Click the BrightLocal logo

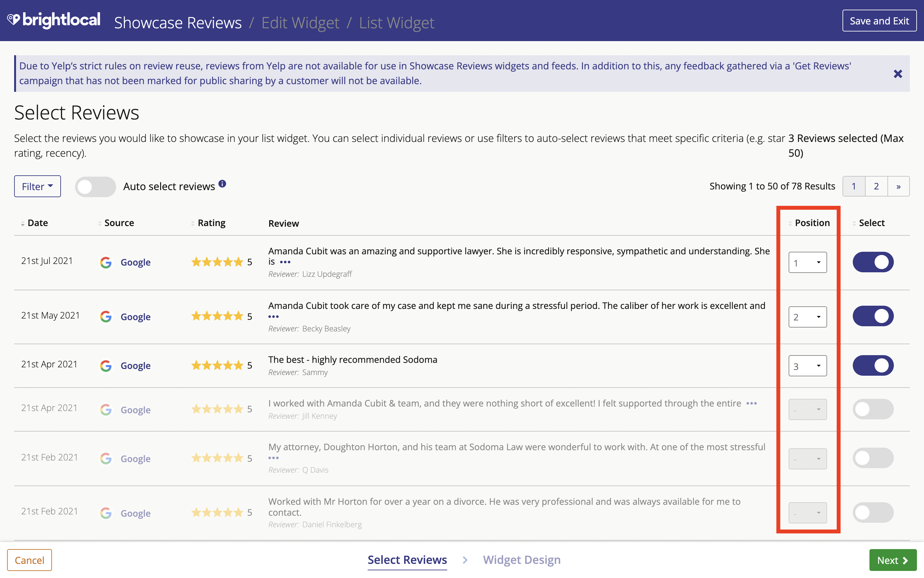[x=54, y=20]
